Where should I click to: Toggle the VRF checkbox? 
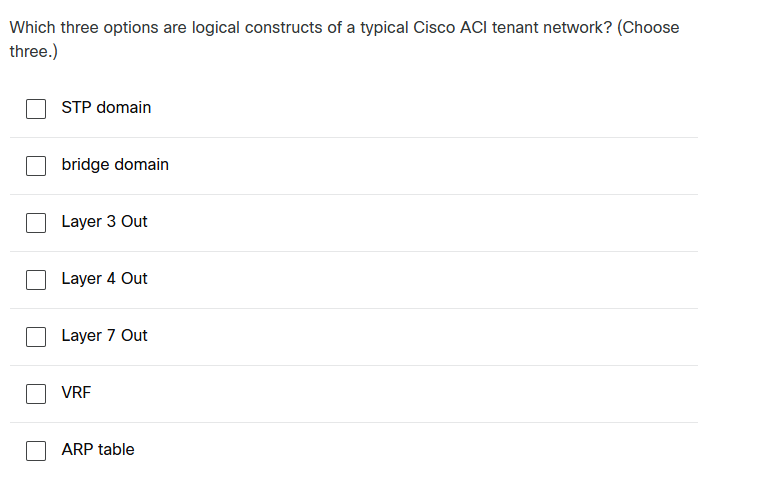(36, 393)
